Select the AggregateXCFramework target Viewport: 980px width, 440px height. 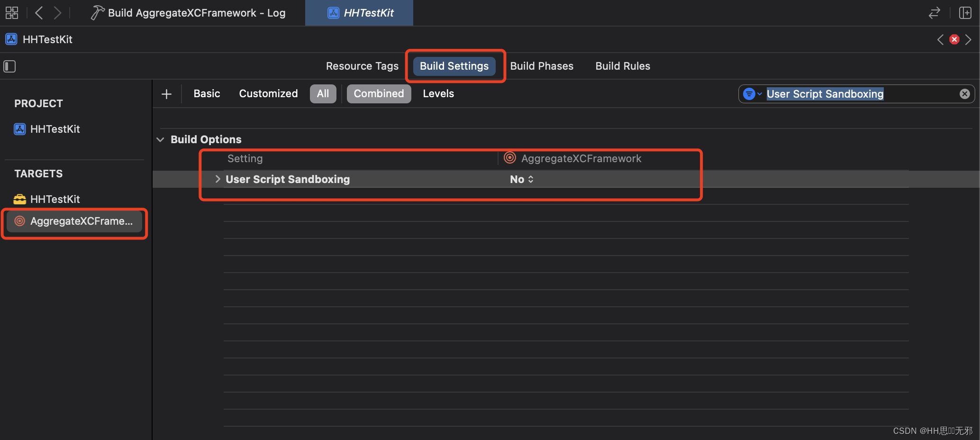point(74,221)
